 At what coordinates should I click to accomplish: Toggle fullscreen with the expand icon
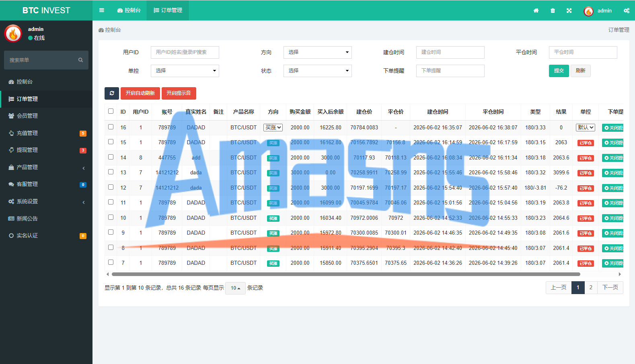569,11
